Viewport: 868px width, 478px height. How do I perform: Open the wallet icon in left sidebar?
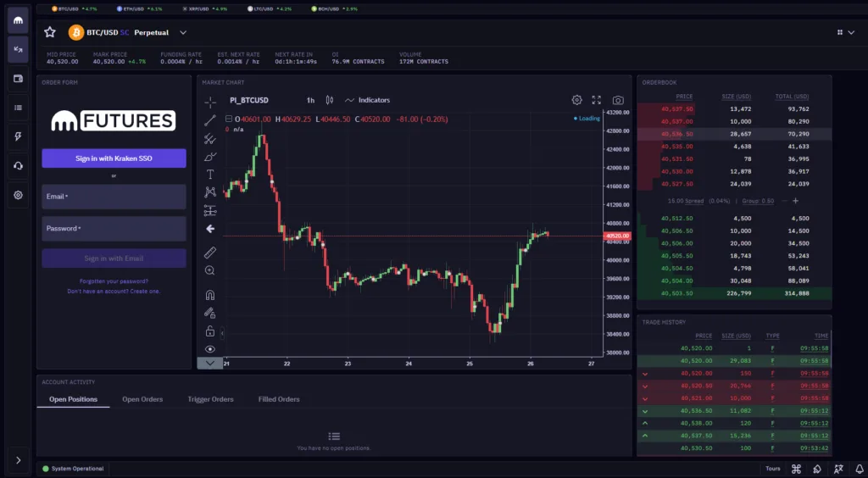point(19,79)
